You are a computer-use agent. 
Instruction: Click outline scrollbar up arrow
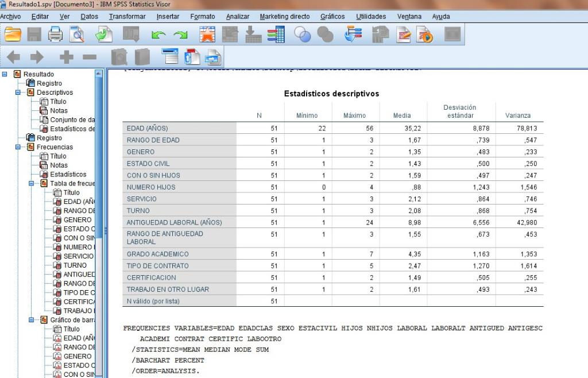[99, 74]
